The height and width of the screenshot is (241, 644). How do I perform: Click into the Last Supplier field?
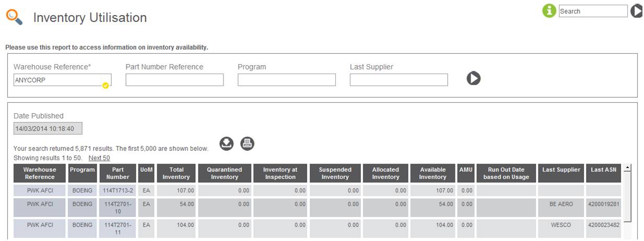pos(399,80)
